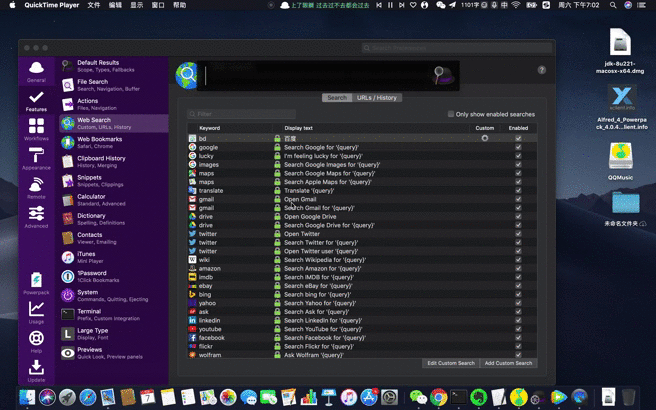Select Large Type feature
This screenshot has width=656, height=410.
tap(114, 334)
